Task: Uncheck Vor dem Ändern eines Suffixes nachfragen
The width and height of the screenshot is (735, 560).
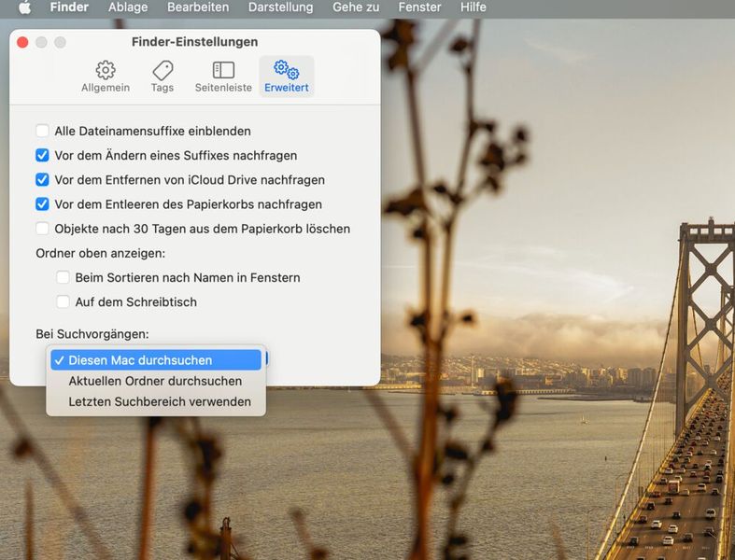Action: pos(42,155)
